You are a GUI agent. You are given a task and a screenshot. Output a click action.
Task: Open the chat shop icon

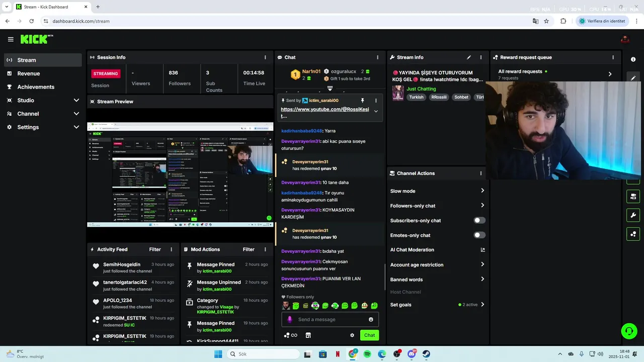[308, 335]
